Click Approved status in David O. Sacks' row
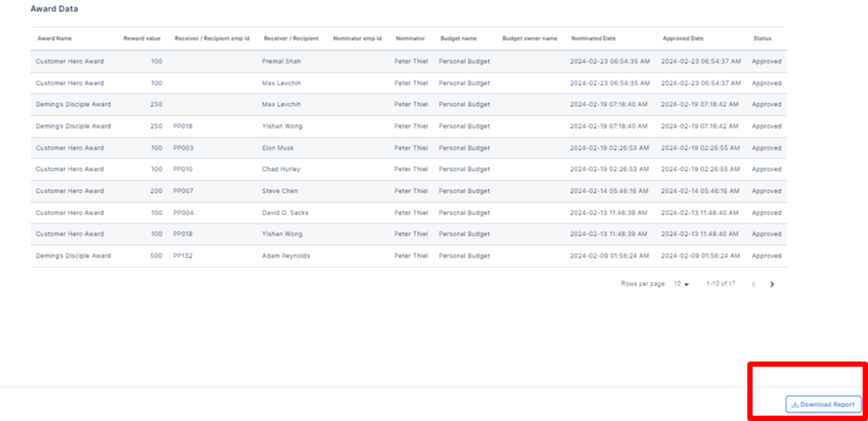Screen dimensions: 868x421 (767, 213)
